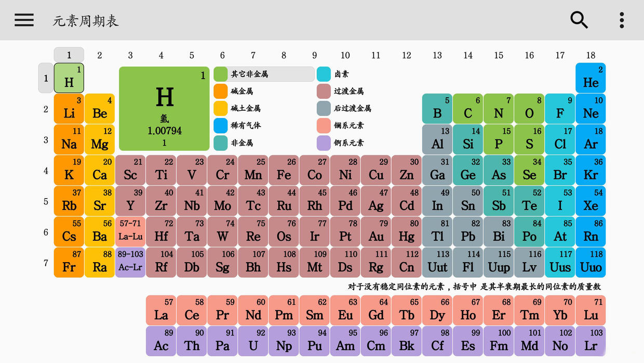Open the navigation drawer menu
This screenshot has height=363, width=644.
pos(24,20)
